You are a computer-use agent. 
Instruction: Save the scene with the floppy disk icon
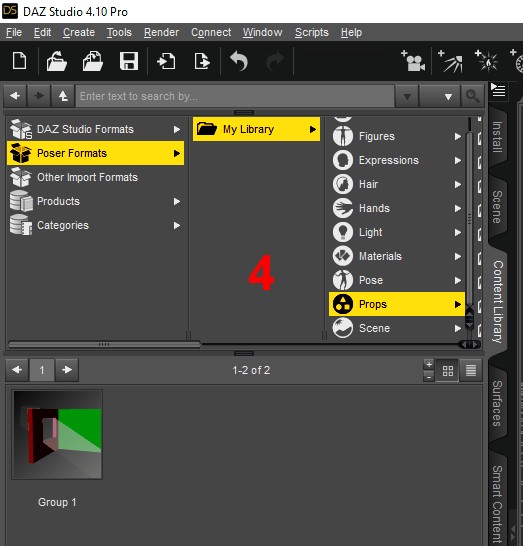[129, 61]
